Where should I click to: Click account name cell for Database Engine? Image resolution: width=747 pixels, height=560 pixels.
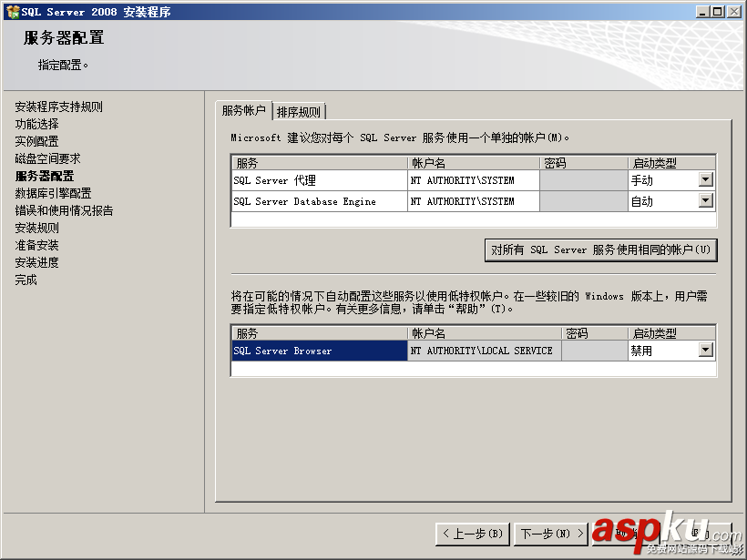[474, 201]
